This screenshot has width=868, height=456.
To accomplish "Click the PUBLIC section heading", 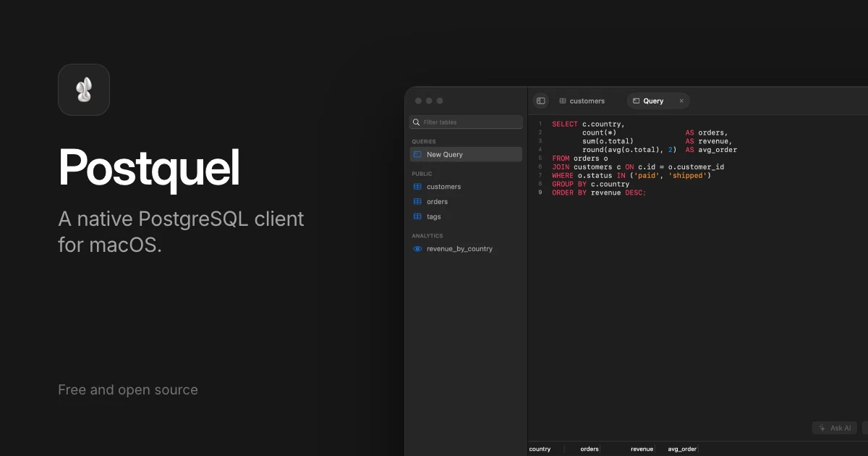I will click(422, 174).
